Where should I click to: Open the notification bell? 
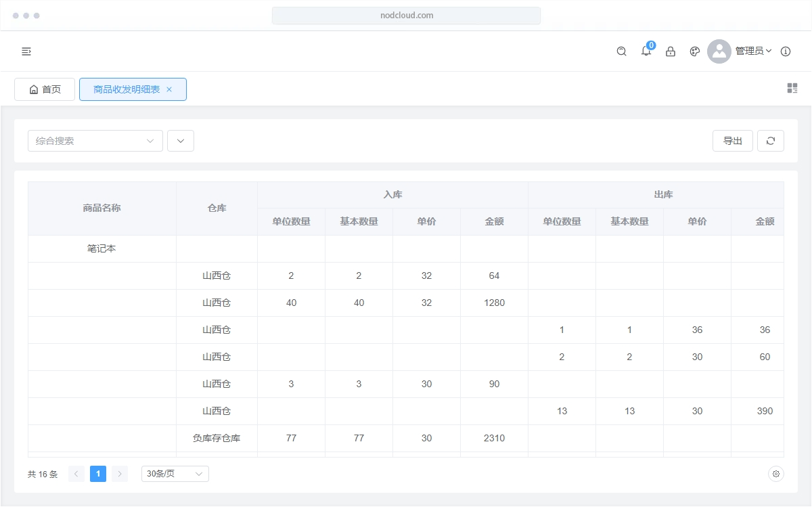pyautogui.click(x=646, y=51)
